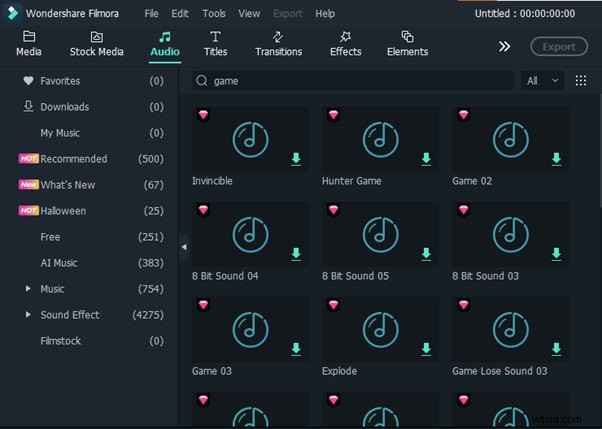Expand the Sound Effect category
Viewport: 602px width, 429px height.
point(28,315)
